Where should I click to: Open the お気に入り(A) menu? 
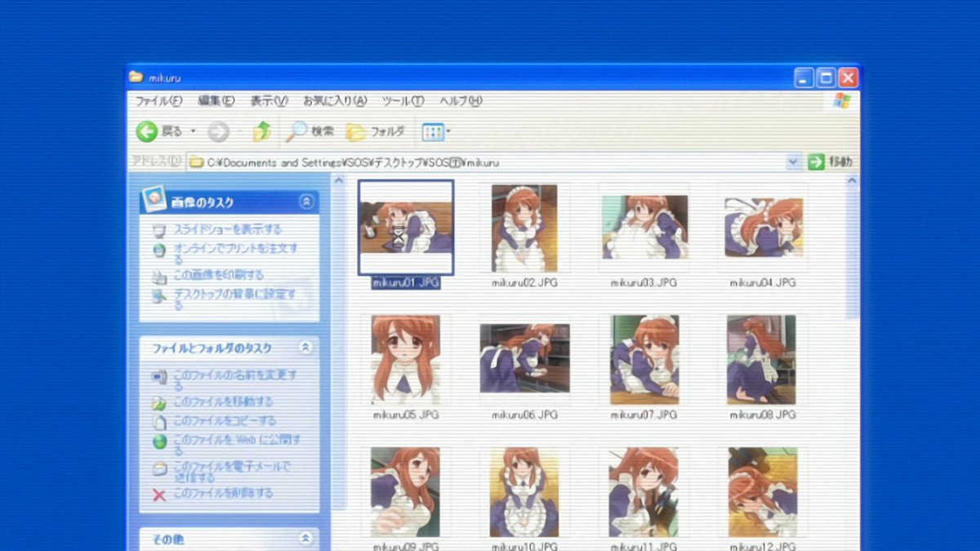pos(335,101)
